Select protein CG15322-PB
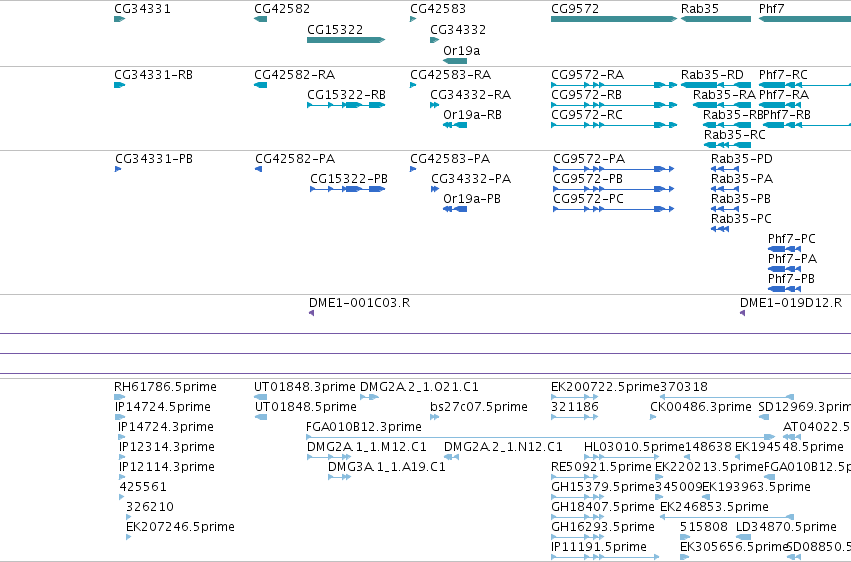This screenshot has height=562, width=851. pyautogui.click(x=349, y=179)
